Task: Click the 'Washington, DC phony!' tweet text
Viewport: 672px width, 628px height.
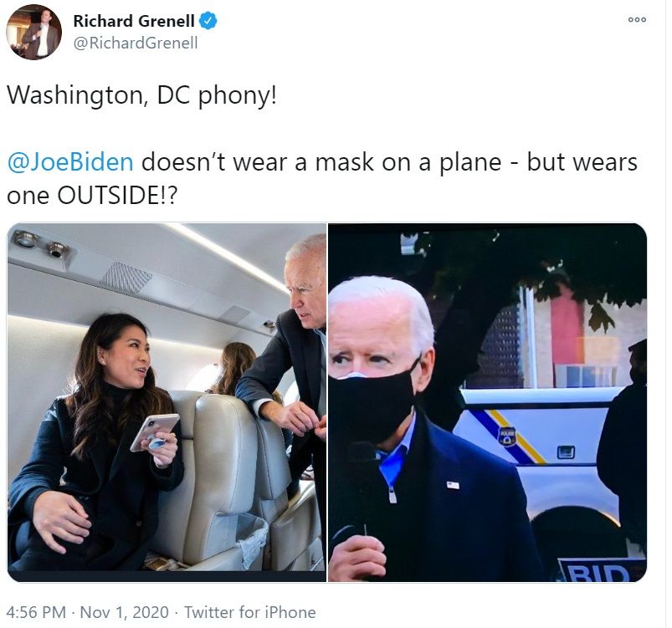Action: (142, 95)
